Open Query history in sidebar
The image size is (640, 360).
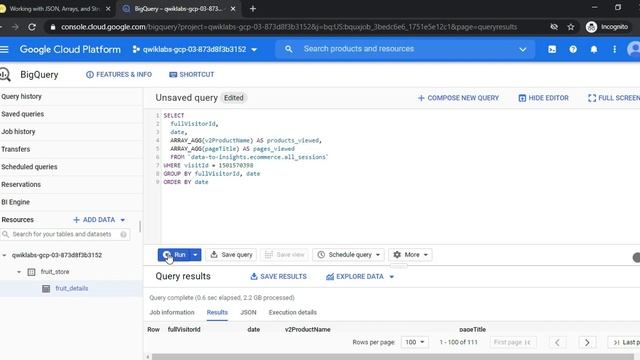pos(22,97)
